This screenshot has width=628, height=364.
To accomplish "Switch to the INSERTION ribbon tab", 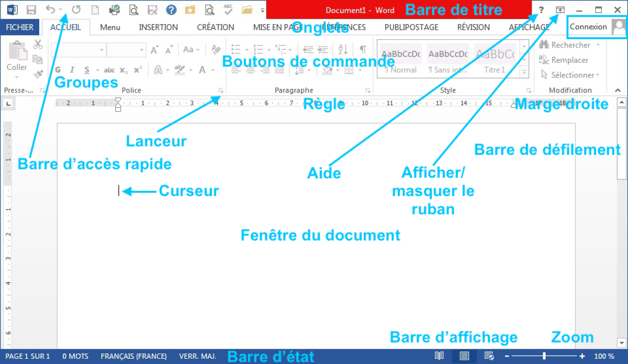I will [x=158, y=27].
